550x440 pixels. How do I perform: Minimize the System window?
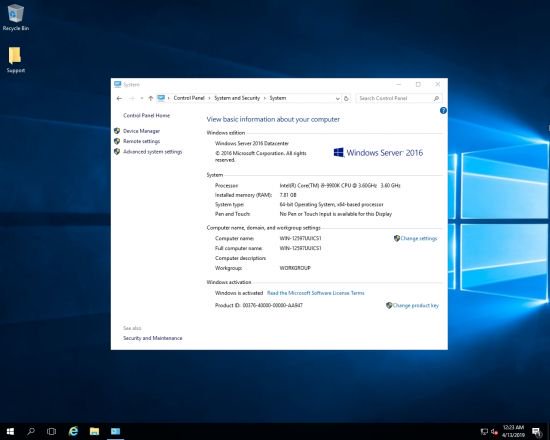pos(399,84)
